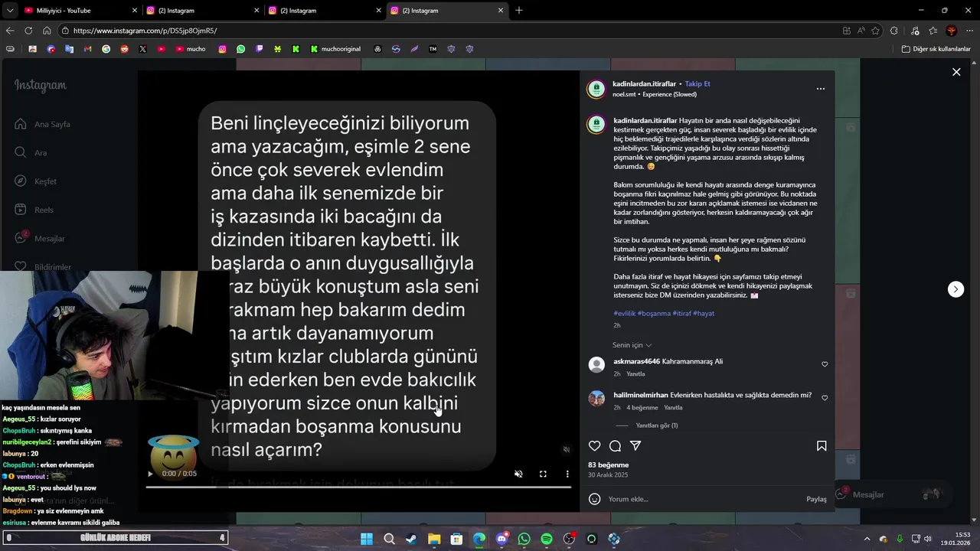
Task: Follow the account via 'Takip Et'
Action: coord(697,84)
